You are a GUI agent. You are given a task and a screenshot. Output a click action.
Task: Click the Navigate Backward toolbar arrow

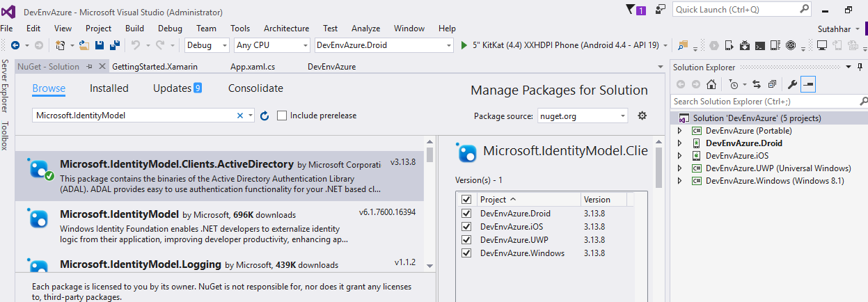[x=15, y=45]
